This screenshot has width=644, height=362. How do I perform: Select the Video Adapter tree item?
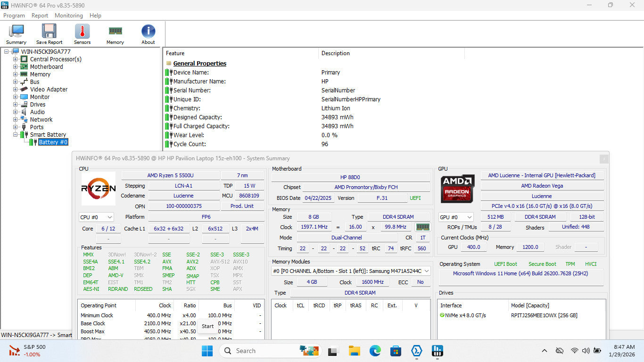49,90
